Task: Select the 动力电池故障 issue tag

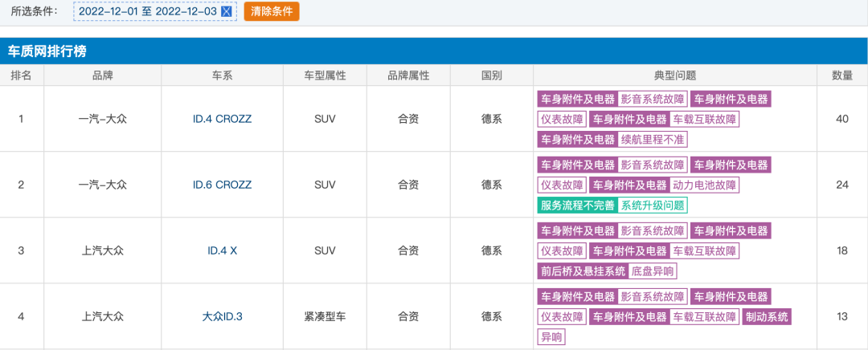Action: 705,185
